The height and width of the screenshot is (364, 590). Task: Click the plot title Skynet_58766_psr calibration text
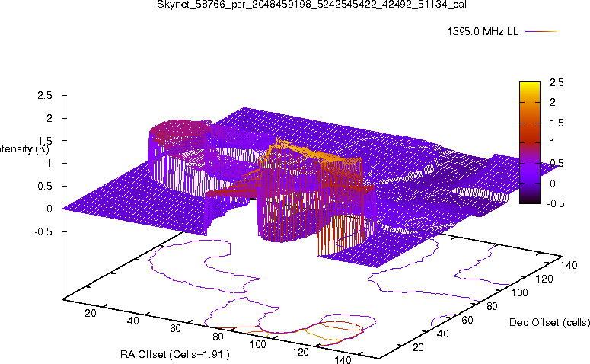tap(311, 5)
